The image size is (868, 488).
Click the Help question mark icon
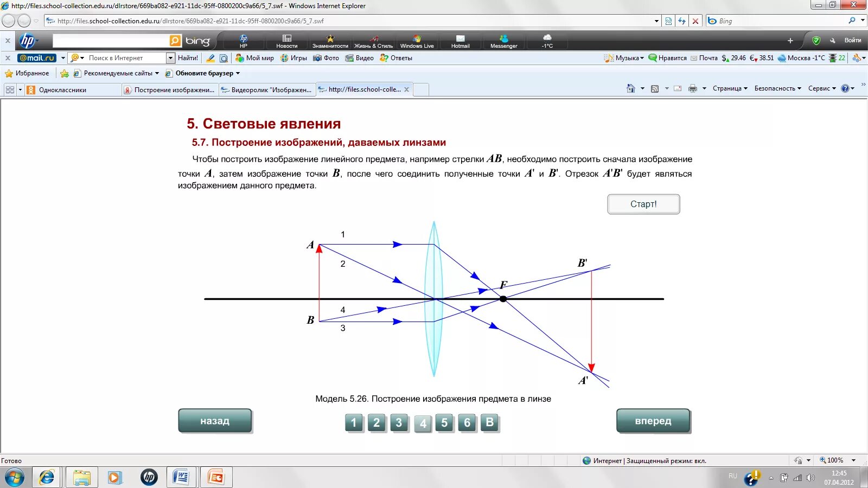coord(845,88)
